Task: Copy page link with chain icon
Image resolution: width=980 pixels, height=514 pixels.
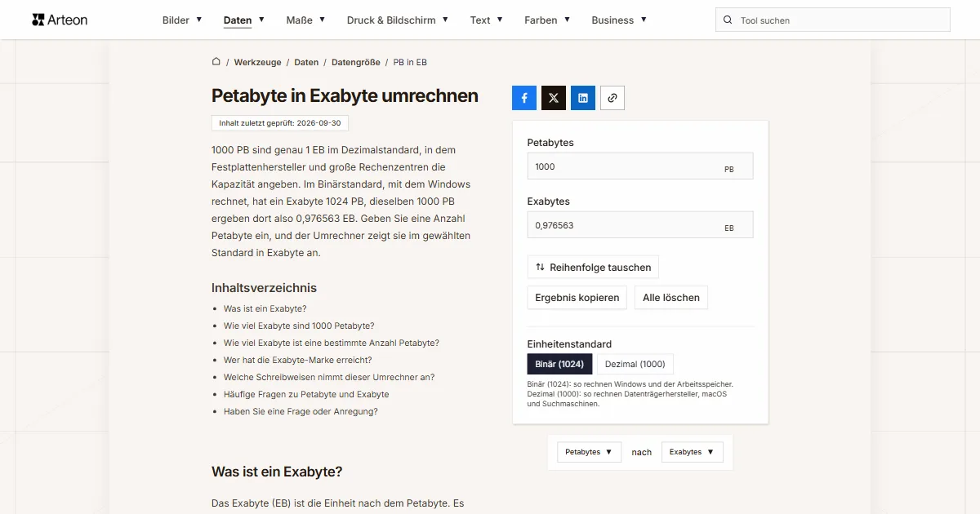Action: coord(612,98)
